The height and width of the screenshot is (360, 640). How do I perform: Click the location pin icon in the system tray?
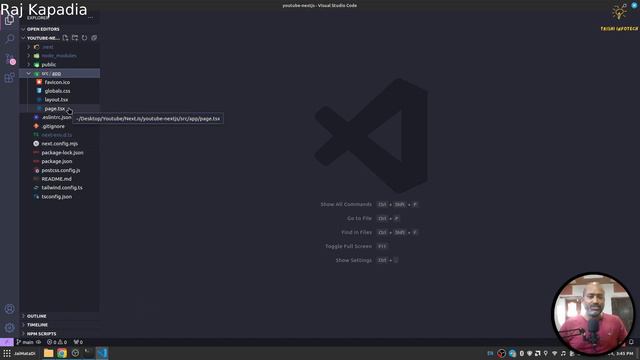546,353
